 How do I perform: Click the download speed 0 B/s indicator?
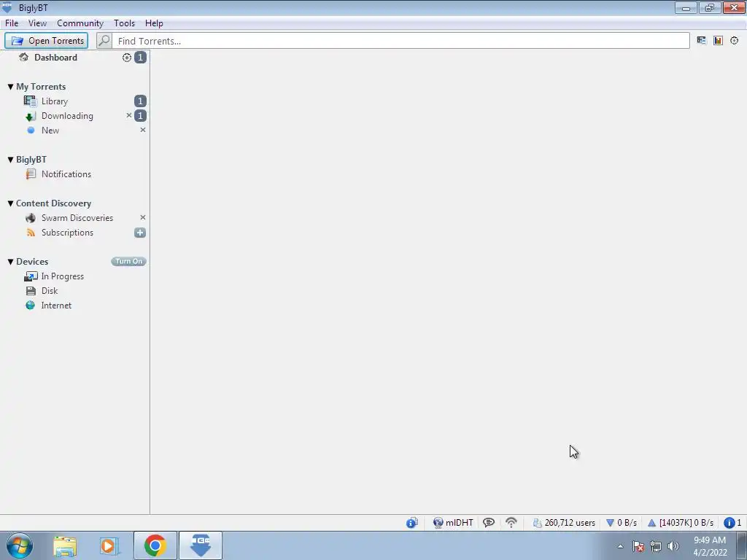coord(622,522)
